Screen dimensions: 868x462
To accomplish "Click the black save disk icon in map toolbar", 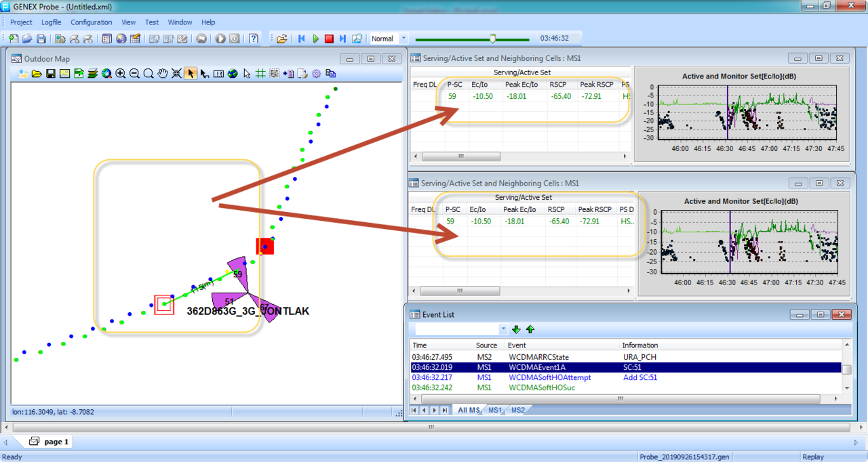I will pos(51,73).
